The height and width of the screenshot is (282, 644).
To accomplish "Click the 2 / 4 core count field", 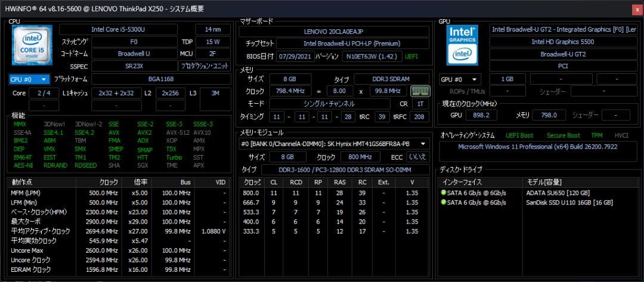I will pos(44,93).
